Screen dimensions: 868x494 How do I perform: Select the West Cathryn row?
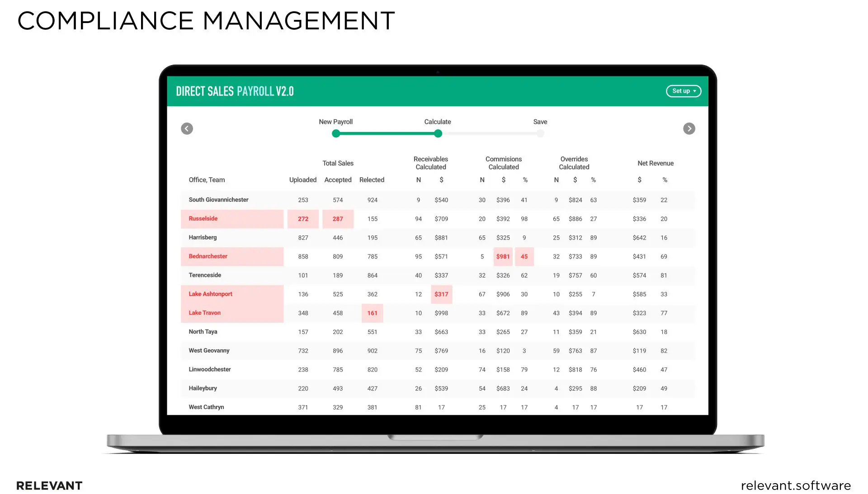(206, 407)
